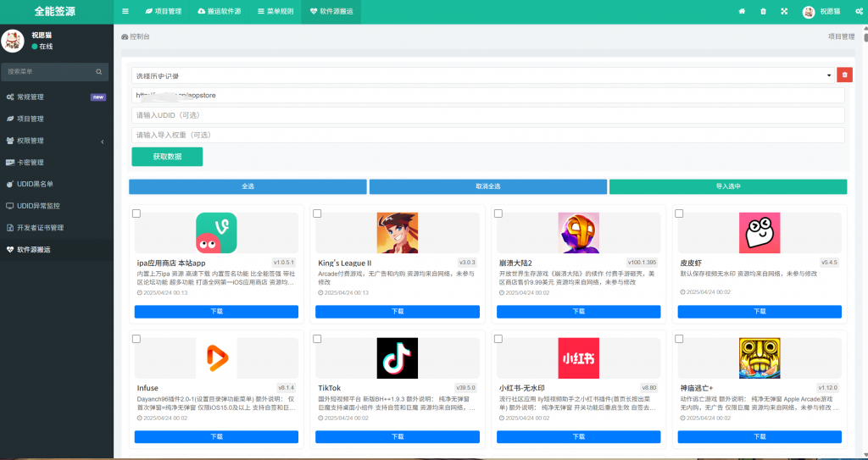This screenshot has height=460, width=868.
Task: Tick the checkbox for ipa应用商店 card
Action: point(136,213)
